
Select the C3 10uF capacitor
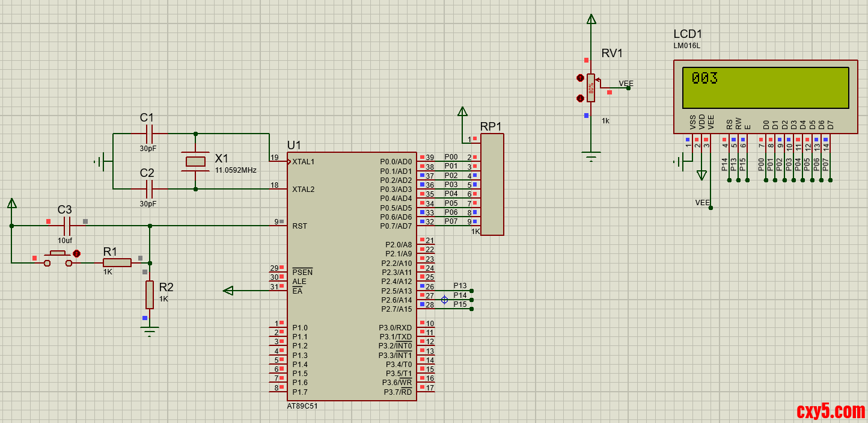(67, 226)
